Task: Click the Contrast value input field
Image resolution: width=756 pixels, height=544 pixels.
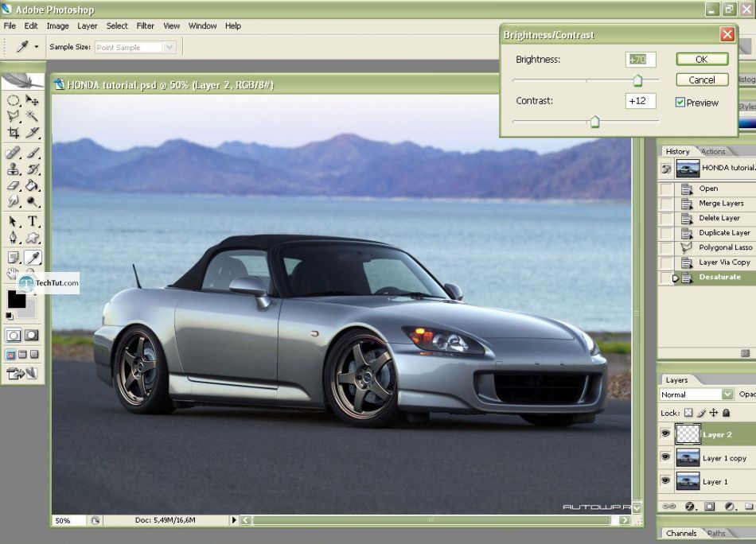Action: point(641,101)
